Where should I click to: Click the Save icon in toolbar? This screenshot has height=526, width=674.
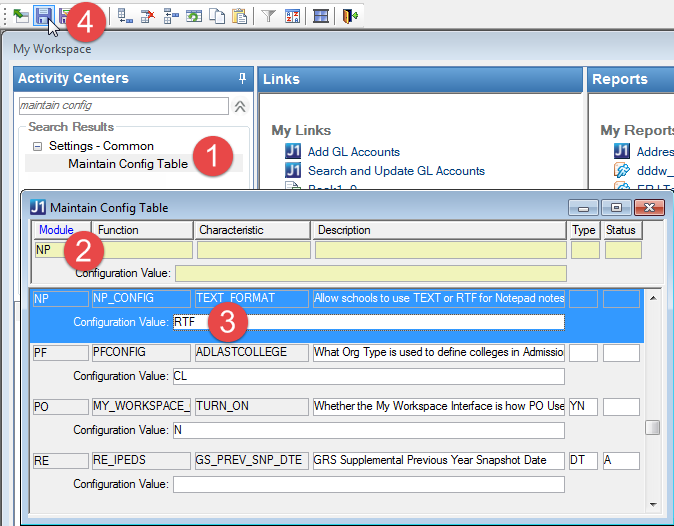click(43, 16)
